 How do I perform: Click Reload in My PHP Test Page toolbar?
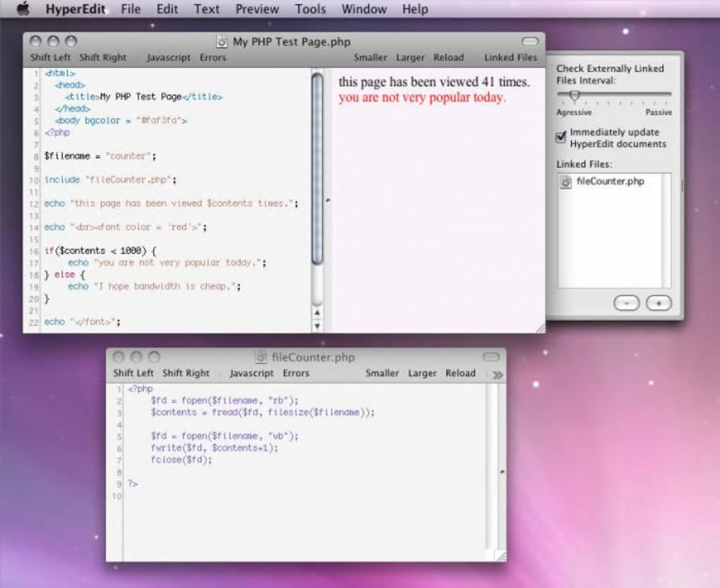coord(449,57)
